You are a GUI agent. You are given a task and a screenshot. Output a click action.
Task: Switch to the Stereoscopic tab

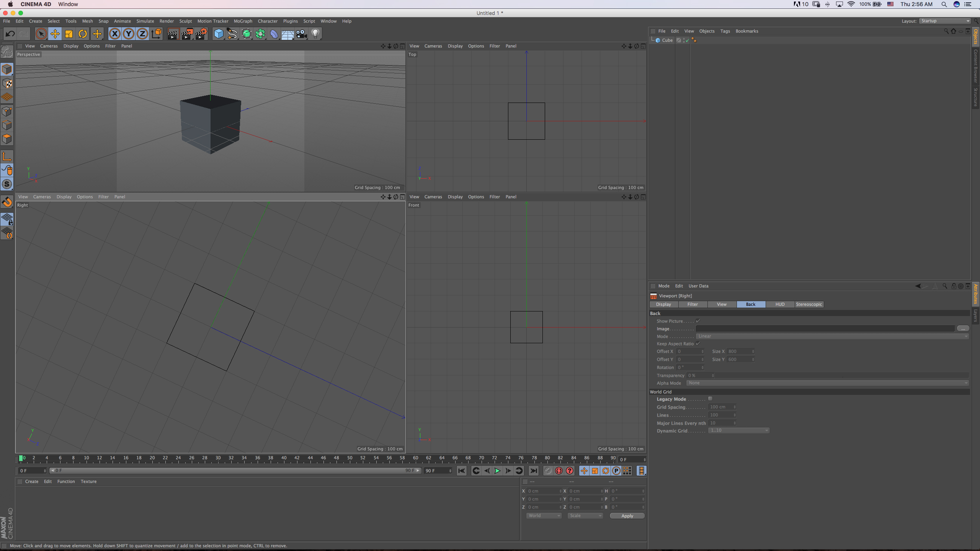(809, 304)
